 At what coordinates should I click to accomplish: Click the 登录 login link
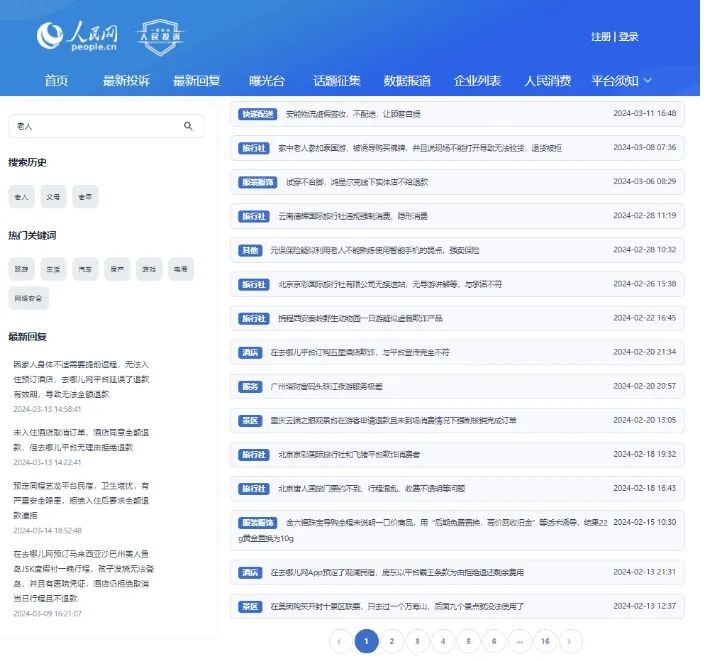628,37
